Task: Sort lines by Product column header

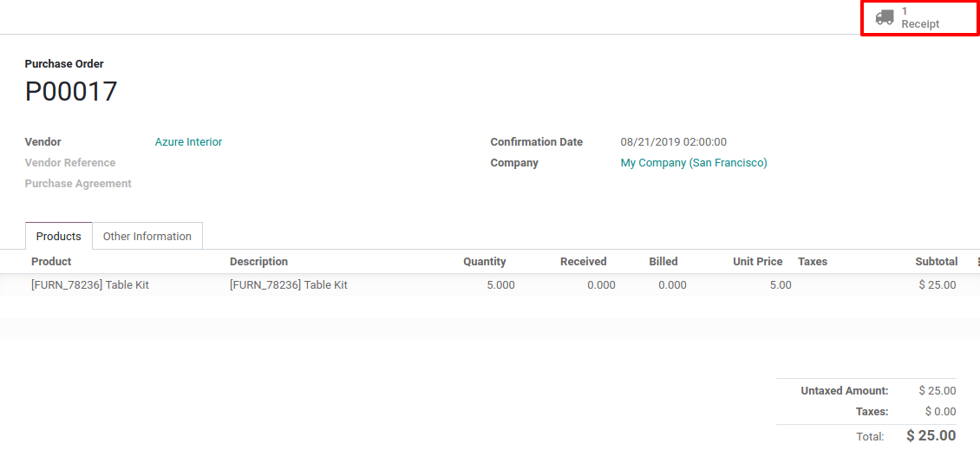Action: click(51, 261)
